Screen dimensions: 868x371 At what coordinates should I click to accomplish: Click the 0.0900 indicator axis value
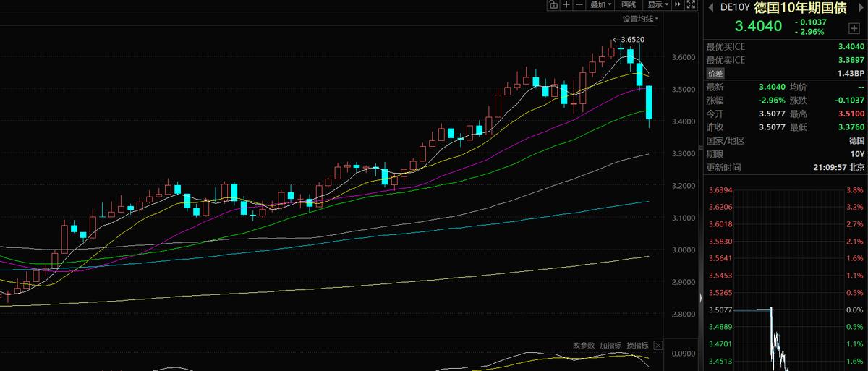(684, 354)
